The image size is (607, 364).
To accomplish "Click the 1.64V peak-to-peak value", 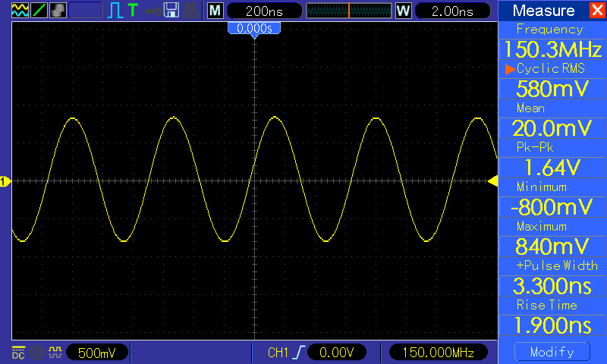I will click(x=552, y=168).
